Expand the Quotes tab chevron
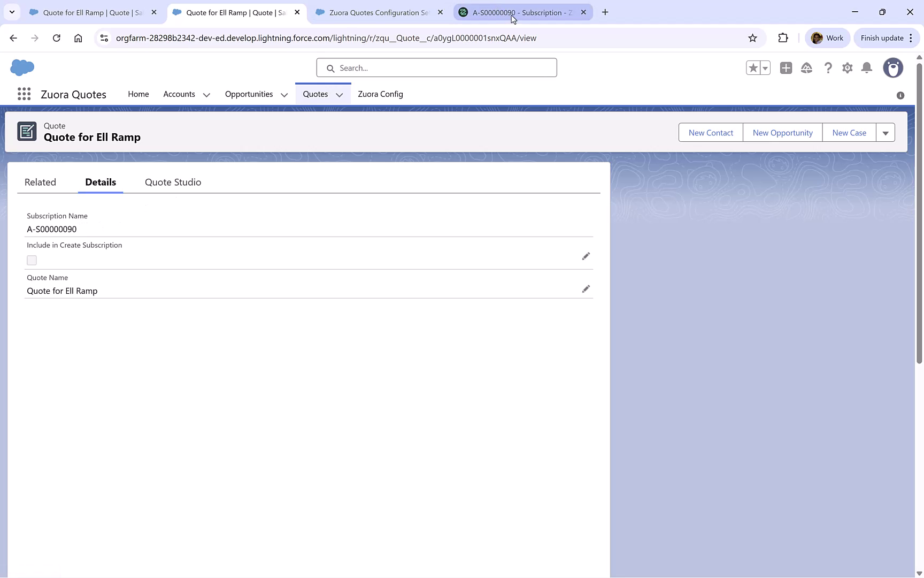924x578 pixels. (340, 95)
